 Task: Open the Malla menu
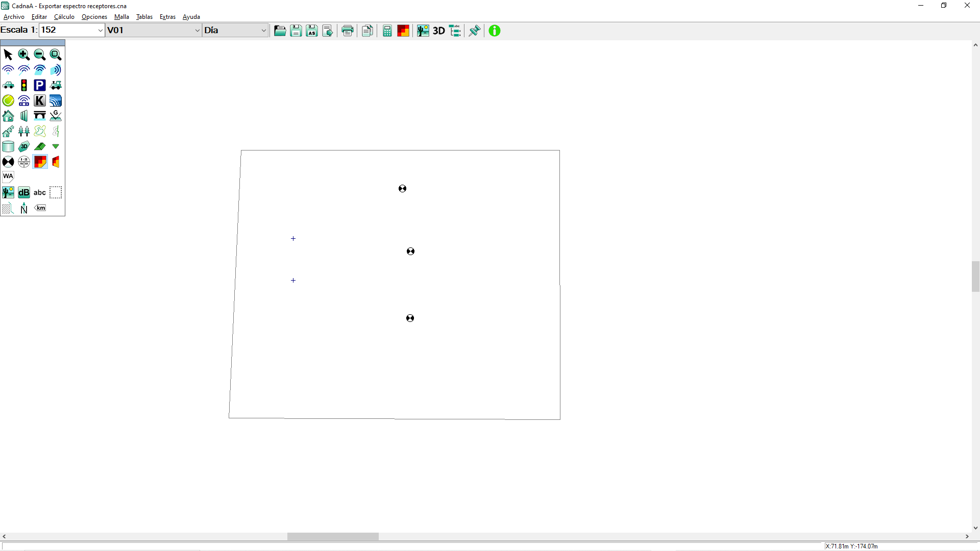[x=121, y=17]
